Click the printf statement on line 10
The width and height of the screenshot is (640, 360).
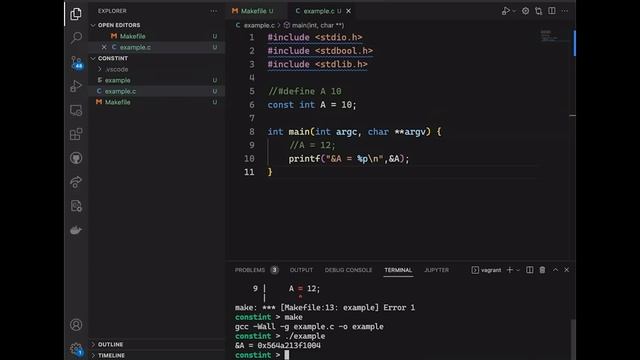coord(349,159)
